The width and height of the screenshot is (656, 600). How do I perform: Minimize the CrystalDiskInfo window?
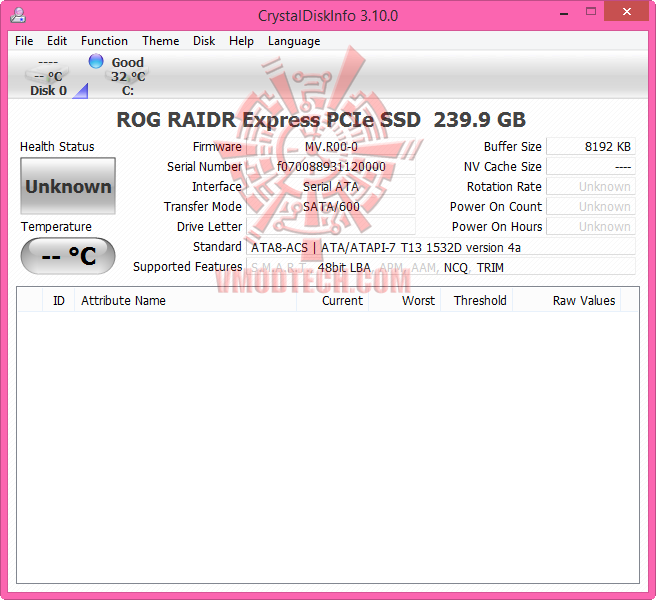pyautogui.click(x=564, y=13)
